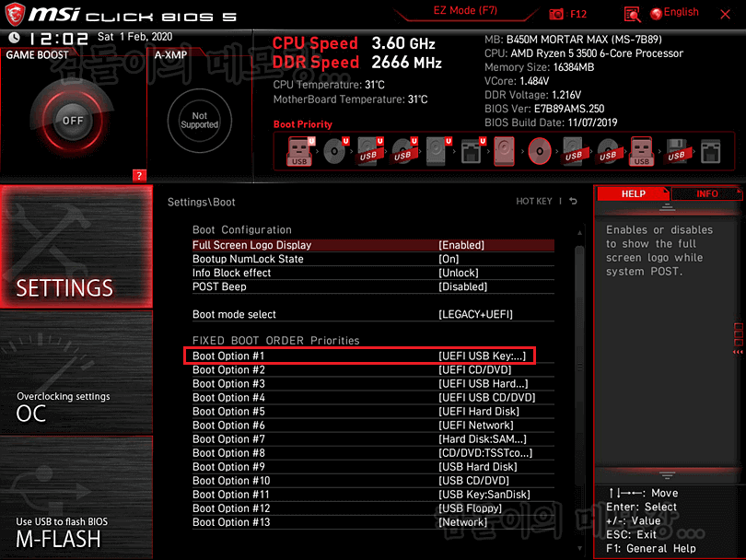Open Boot Option #8 CD/DVD:TSSTco

coord(373,453)
